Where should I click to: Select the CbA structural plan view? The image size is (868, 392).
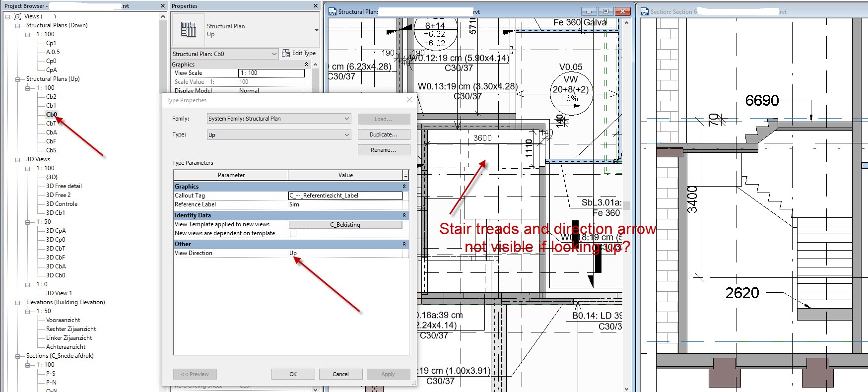(52, 132)
